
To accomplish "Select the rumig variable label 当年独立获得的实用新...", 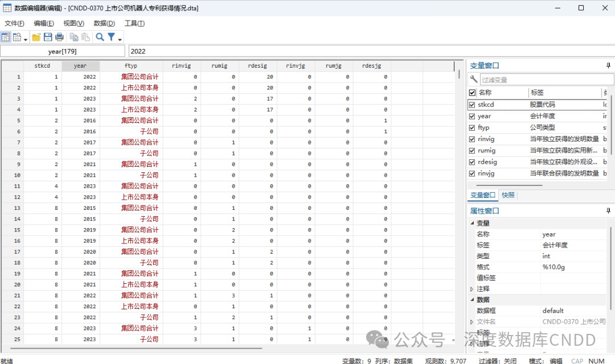I will click(564, 151).
